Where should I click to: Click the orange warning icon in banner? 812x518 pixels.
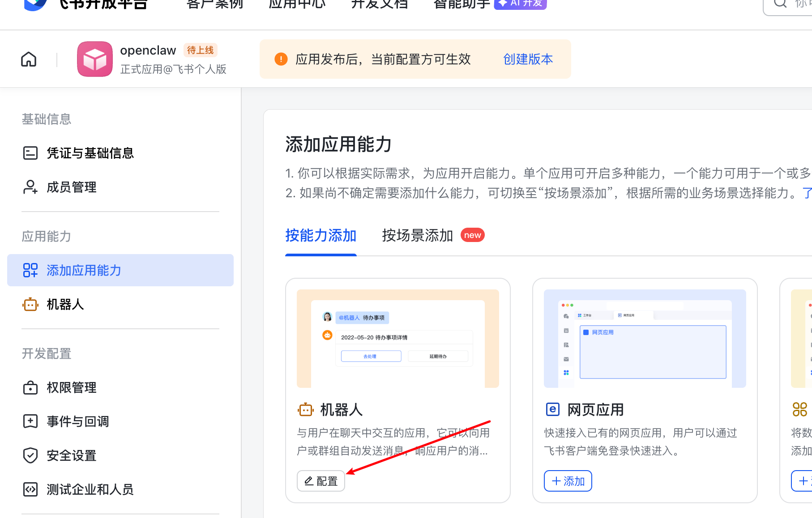point(281,59)
